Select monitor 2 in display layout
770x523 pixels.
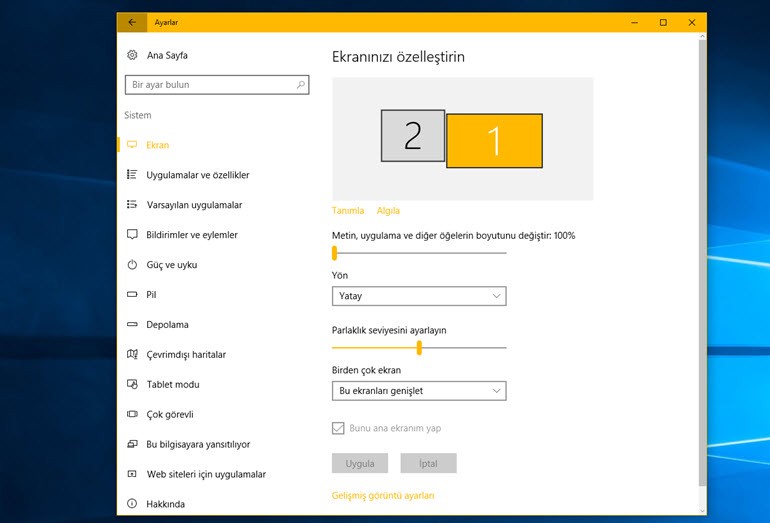point(412,136)
